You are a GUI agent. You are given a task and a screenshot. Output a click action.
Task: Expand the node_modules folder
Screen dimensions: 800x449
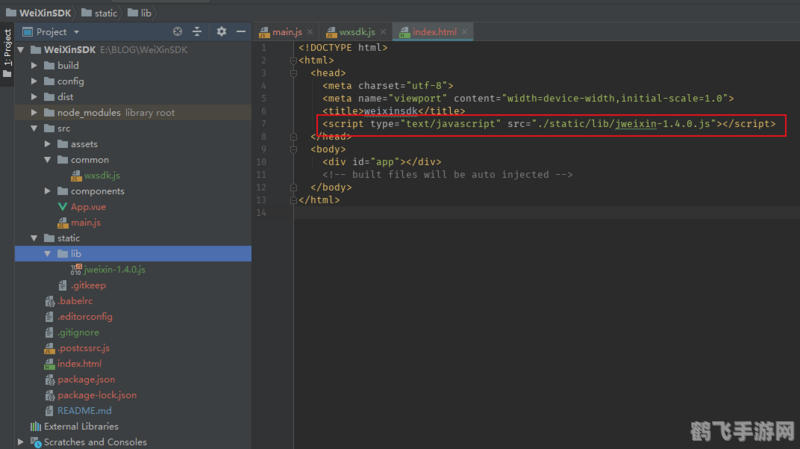[34, 113]
